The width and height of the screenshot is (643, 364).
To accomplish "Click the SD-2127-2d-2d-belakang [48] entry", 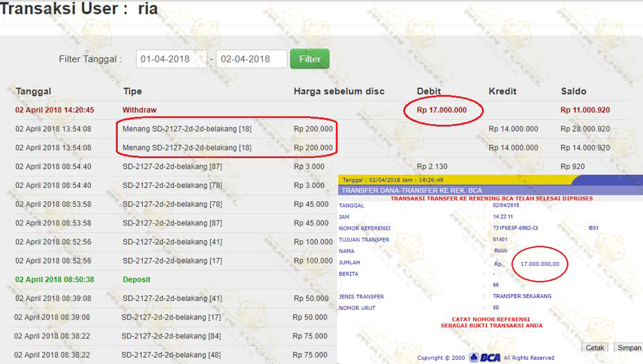I will click(171, 354).
